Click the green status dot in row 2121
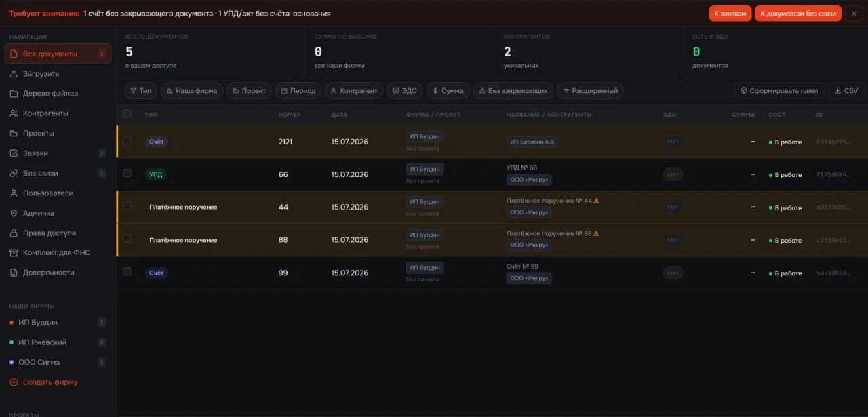This screenshot has width=868, height=417. (770, 142)
